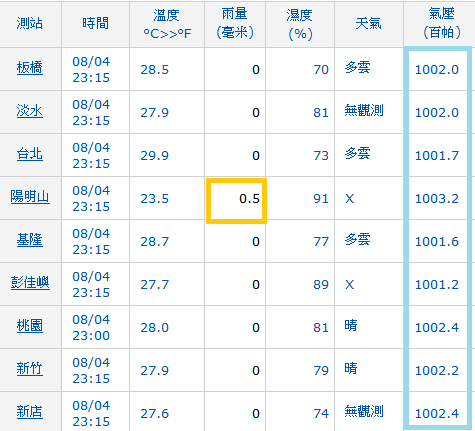
Task: Select humidity 77 in the 基隆 row
Action: (321, 242)
